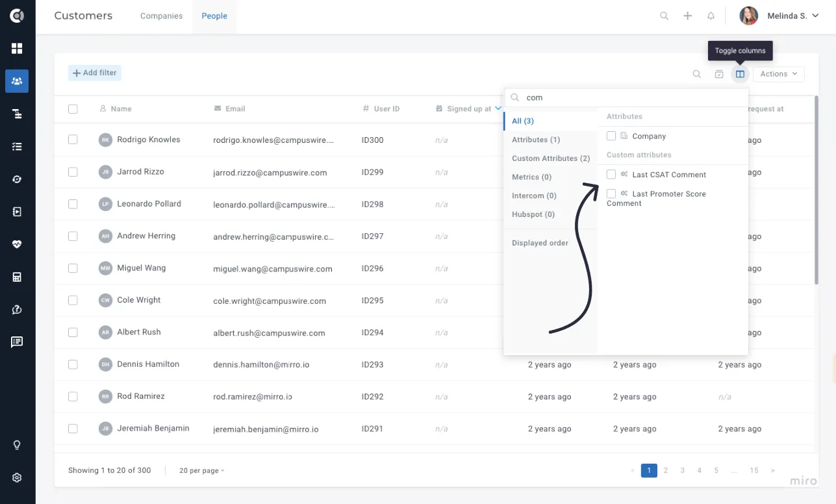836x504 pixels.
Task: Check the Last CSAT Comment checkbox
Action: click(x=611, y=174)
